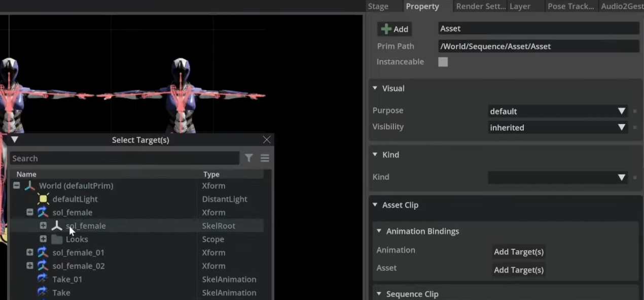Image resolution: width=644 pixels, height=300 pixels.
Task: Open the Pose Tracker tab
Action: coord(570,6)
